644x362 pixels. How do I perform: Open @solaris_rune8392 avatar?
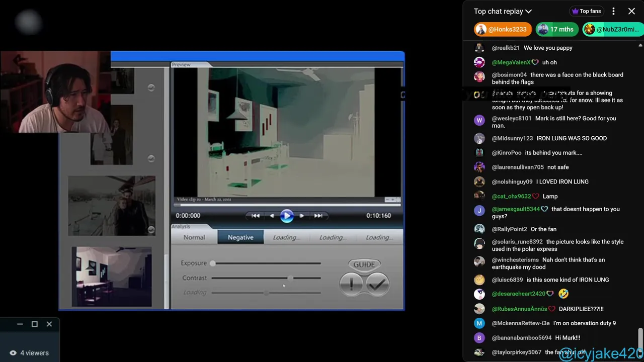point(479,244)
